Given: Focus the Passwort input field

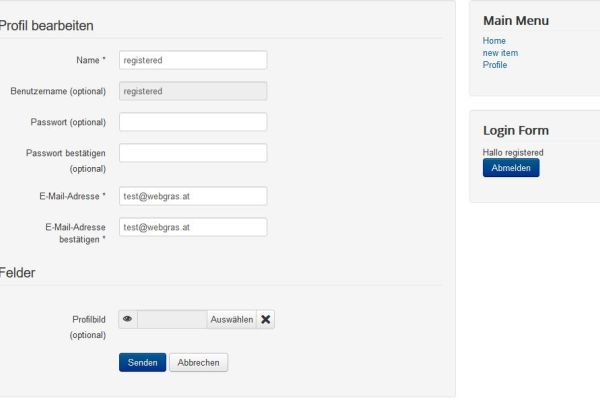Looking at the screenshot, I should (193, 122).
